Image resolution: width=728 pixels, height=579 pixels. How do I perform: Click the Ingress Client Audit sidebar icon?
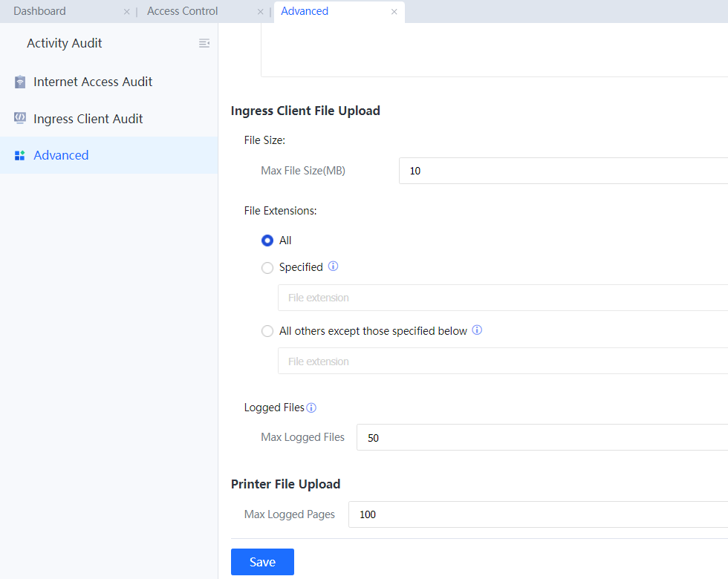20,119
